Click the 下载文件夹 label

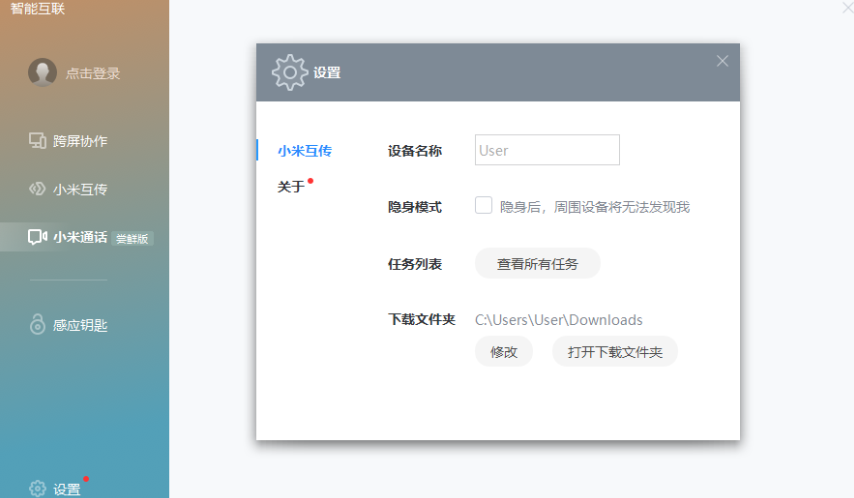coord(422,319)
